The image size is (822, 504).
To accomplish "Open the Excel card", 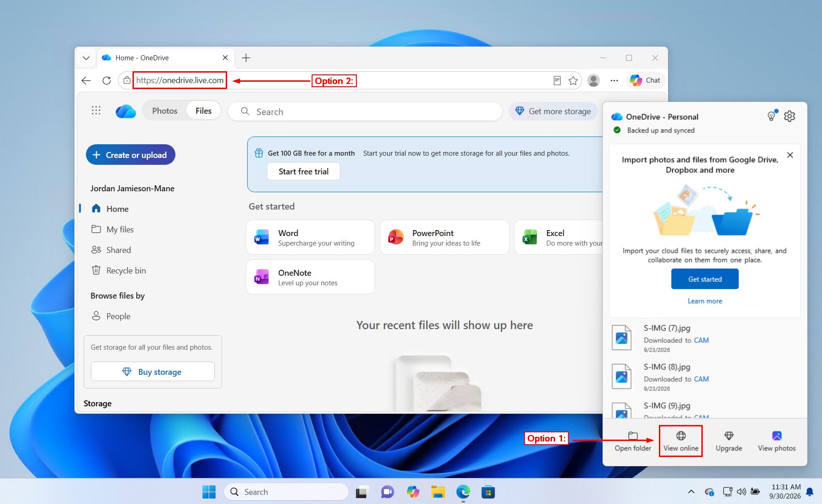I will 559,237.
